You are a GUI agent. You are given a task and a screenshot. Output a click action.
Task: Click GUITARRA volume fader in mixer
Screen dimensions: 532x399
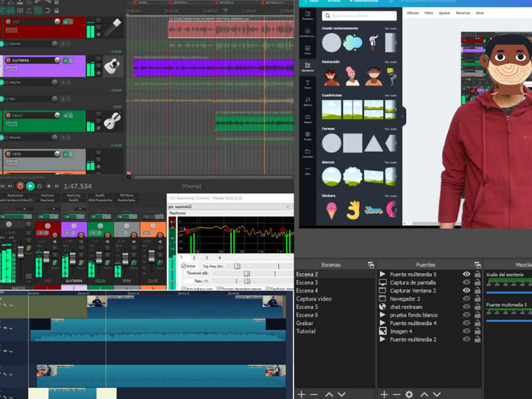(73, 259)
